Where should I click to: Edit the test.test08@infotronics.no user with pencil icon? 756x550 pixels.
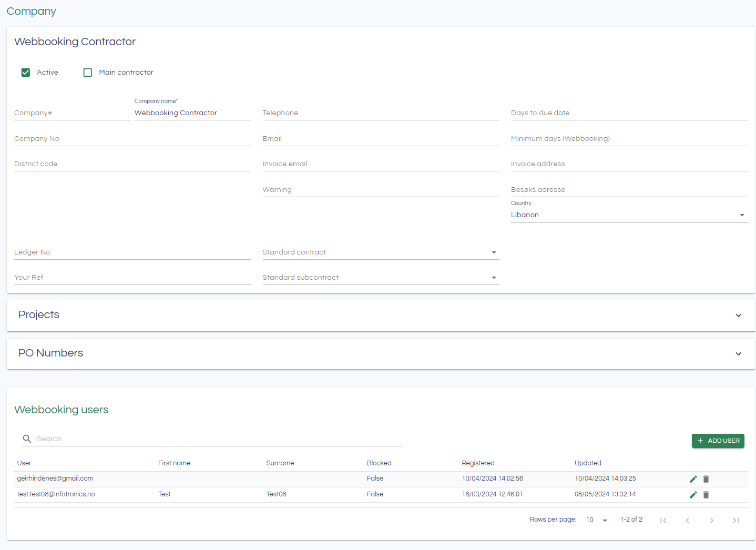point(693,495)
